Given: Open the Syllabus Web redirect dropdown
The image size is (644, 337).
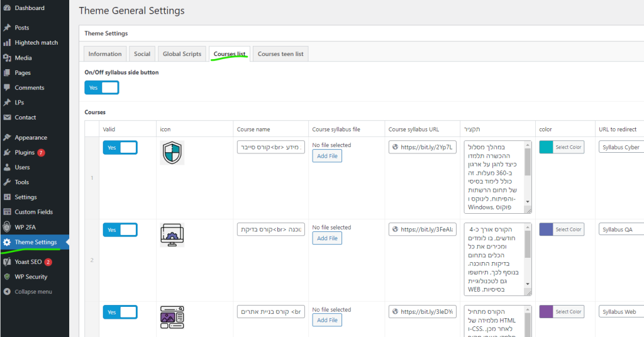Looking at the screenshot, I should pos(621,312).
